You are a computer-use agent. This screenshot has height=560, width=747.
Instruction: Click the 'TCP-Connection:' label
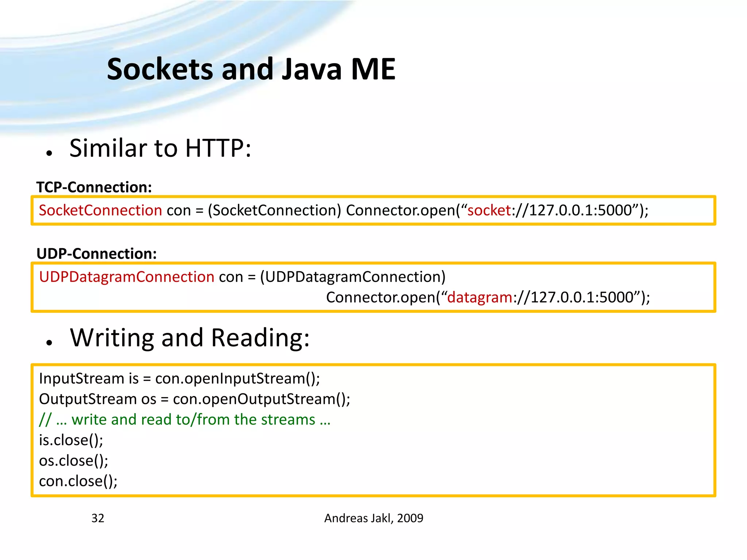click(94, 187)
